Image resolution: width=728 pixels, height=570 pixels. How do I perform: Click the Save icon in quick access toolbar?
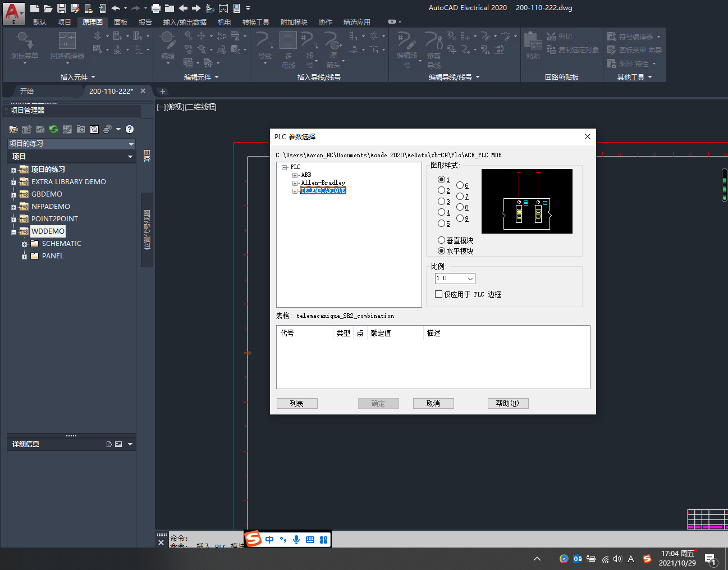coord(62,8)
